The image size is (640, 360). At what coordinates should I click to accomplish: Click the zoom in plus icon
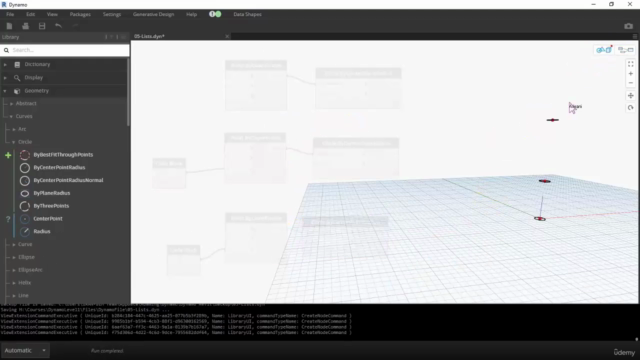pyautogui.click(x=631, y=73)
